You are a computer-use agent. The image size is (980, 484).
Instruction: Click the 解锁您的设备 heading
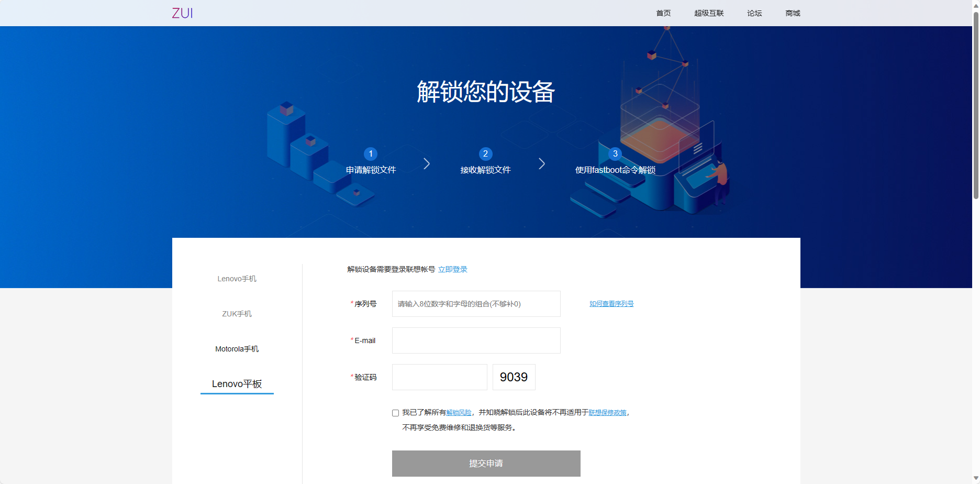tap(486, 92)
